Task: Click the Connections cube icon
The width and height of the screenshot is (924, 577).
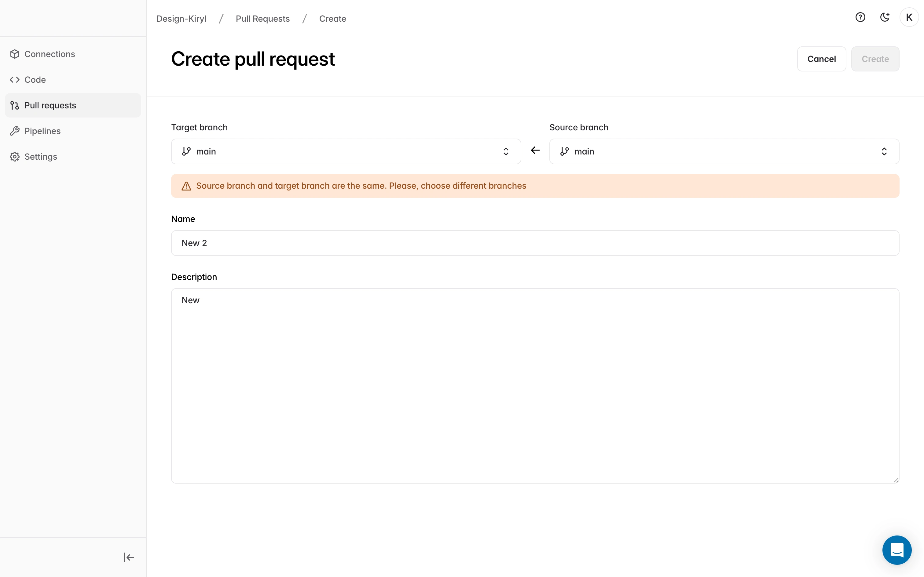Action: [14, 54]
